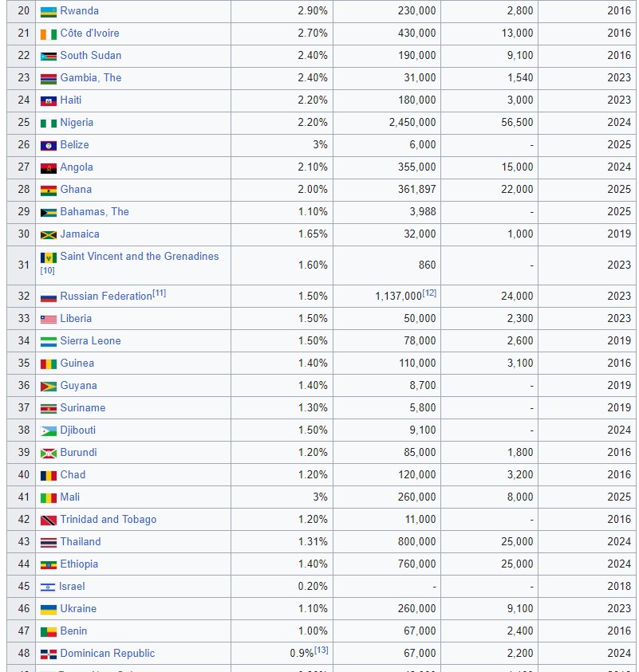Follow the Belize link
This screenshot has width=639, height=672.
75,144
